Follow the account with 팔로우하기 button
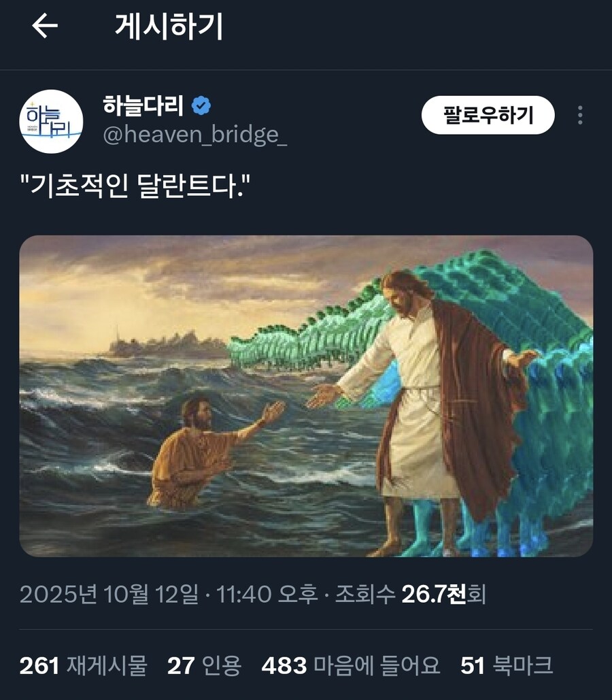Viewport: 612px width, 700px height. coord(488,115)
